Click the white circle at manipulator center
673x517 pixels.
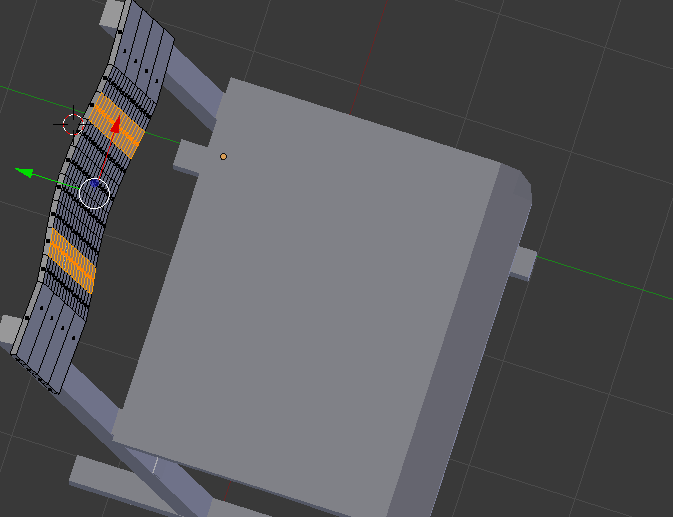pos(94,194)
